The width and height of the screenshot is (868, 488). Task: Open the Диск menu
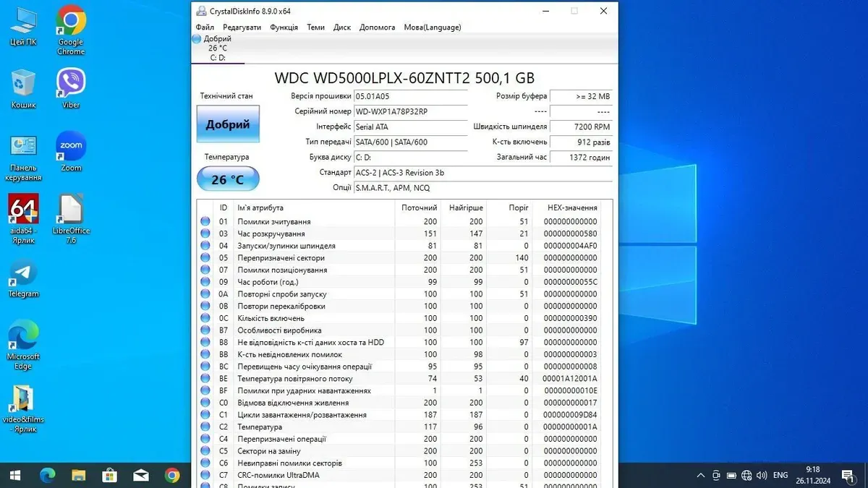point(342,27)
